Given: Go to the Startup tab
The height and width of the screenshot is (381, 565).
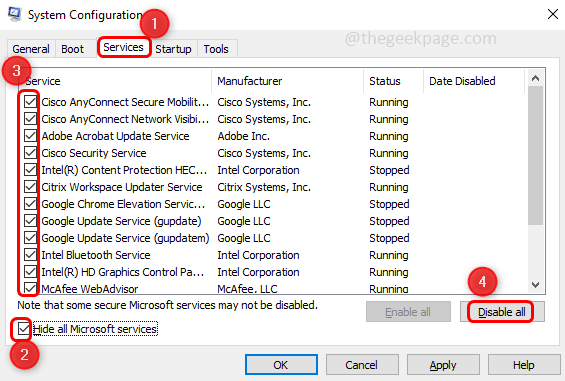Looking at the screenshot, I should click(173, 49).
